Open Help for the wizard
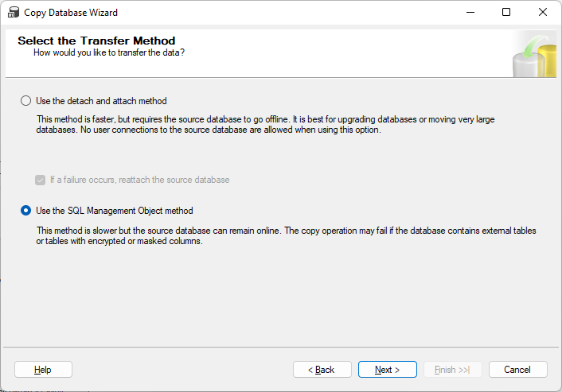 point(43,370)
